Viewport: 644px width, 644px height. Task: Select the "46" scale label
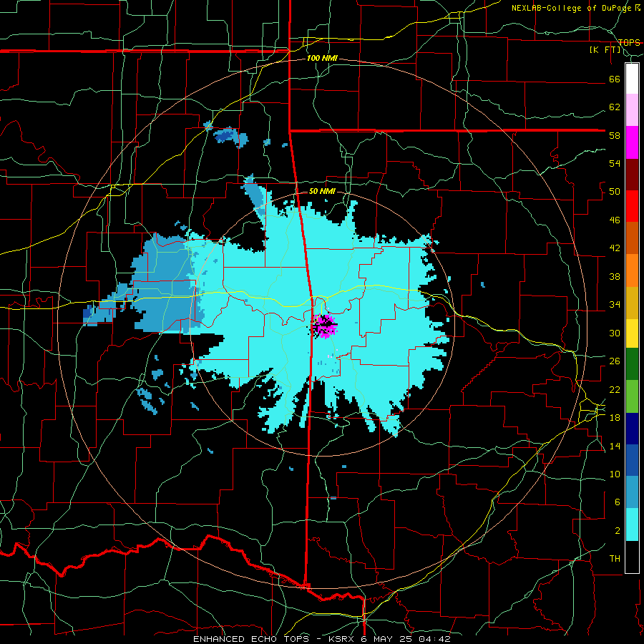615,220
